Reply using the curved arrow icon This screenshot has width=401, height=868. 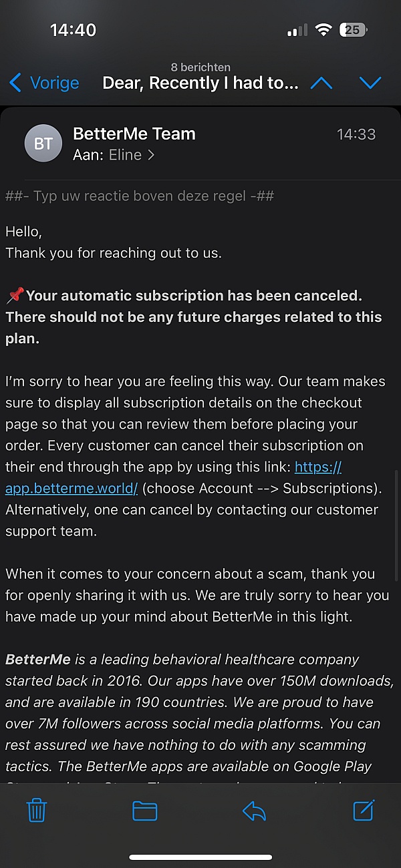[x=254, y=811]
